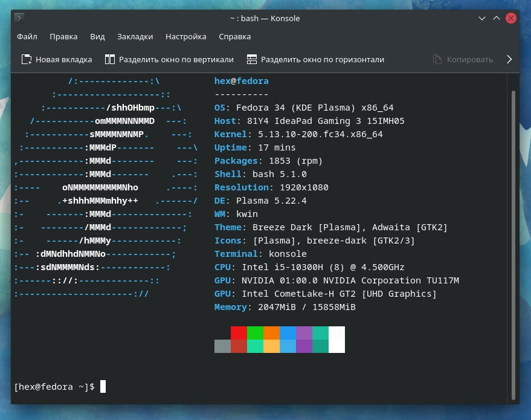Open the Правка menu
The image size is (531, 420).
63,37
